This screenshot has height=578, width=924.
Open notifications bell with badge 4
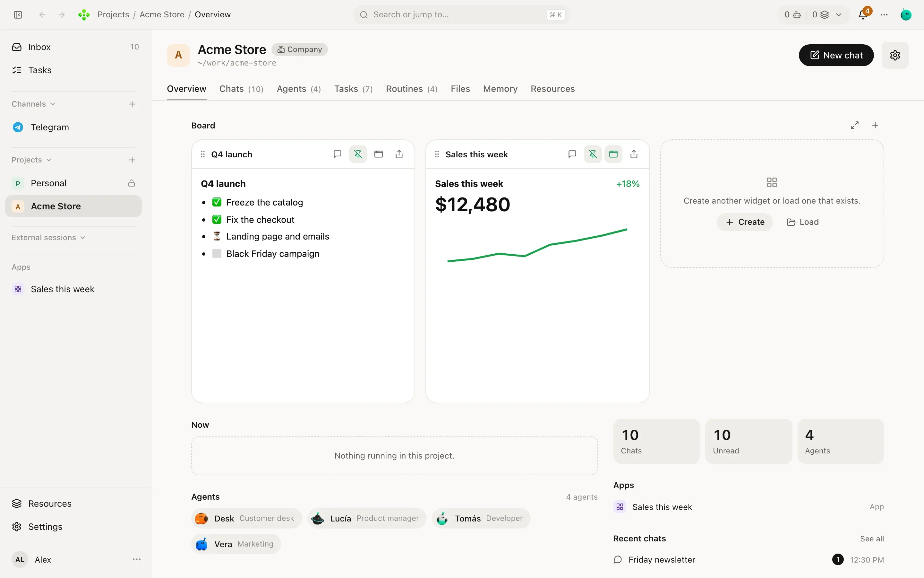[863, 14]
